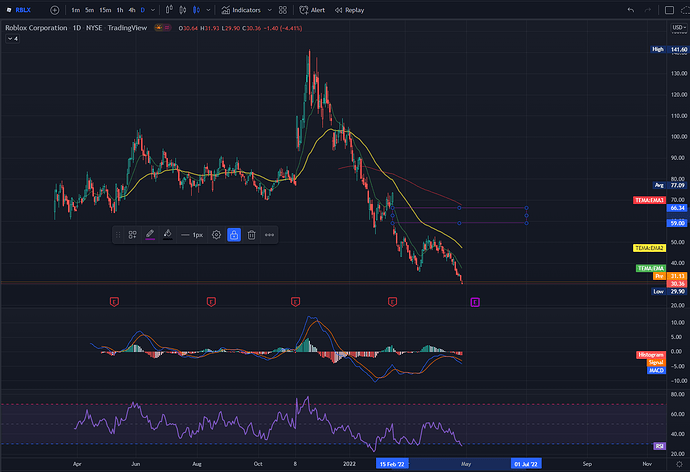Open the layout setup square icon

[669, 10]
